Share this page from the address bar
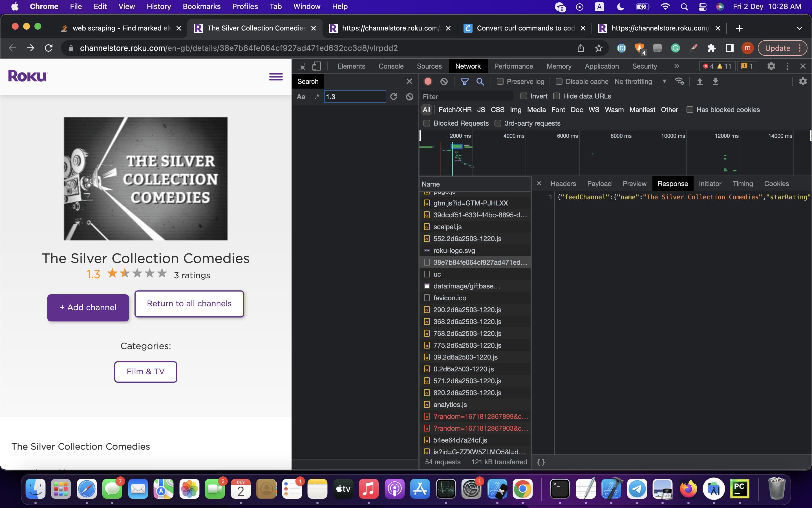Screen dimensions: 812x508 [581, 48]
